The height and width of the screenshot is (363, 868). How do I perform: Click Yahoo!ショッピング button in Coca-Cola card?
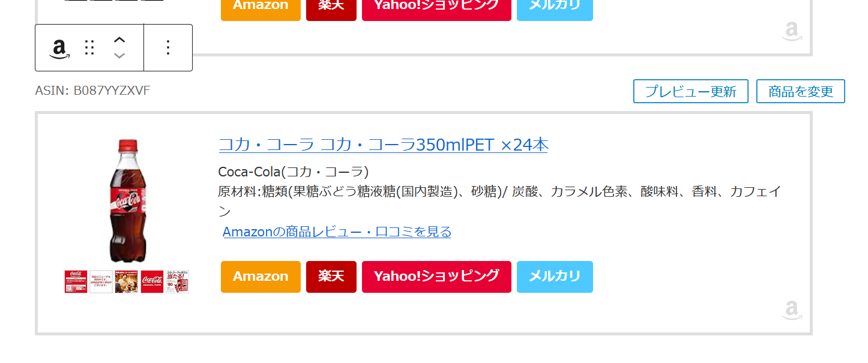(x=436, y=277)
